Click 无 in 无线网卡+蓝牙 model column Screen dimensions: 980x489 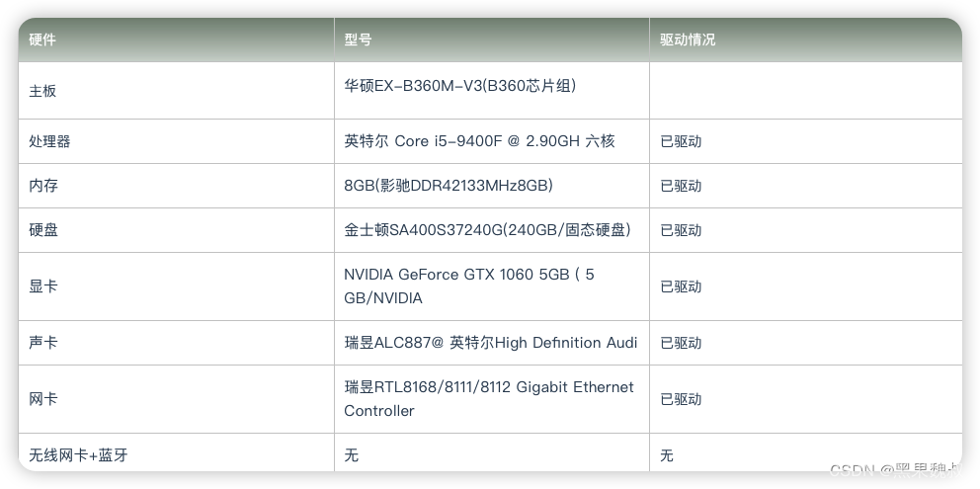[352, 455]
